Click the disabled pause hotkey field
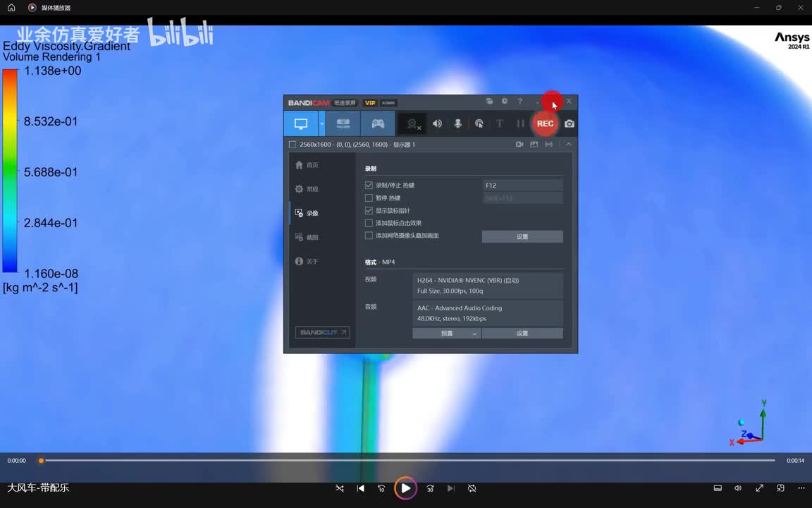Screen dimensions: 812x508 (x=522, y=198)
